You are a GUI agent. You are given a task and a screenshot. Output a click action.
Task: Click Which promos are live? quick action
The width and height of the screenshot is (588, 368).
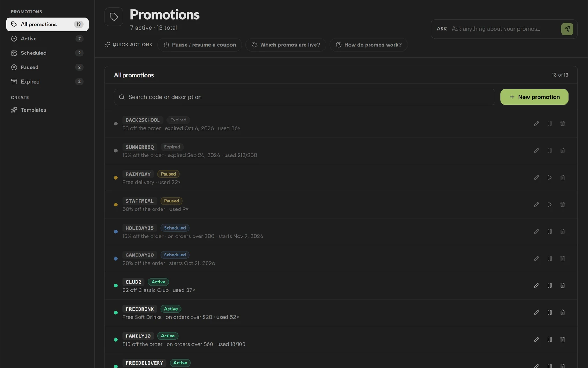pos(286,45)
